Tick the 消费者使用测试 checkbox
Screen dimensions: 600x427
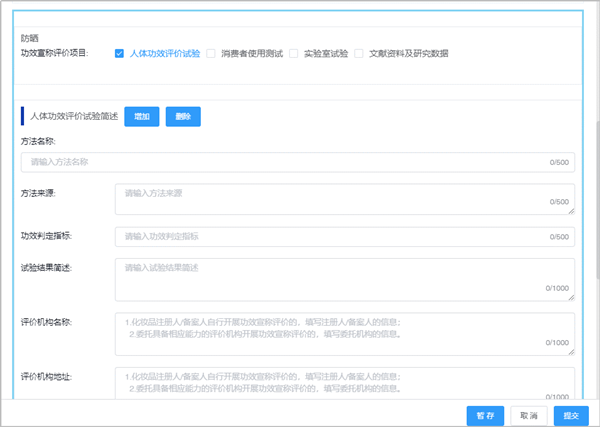point(211,53)
